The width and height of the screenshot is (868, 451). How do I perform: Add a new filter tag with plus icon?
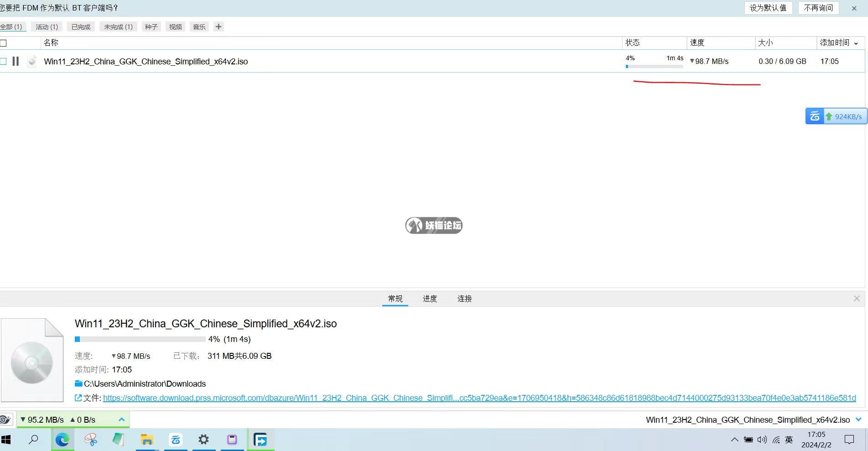coord(218,26)
